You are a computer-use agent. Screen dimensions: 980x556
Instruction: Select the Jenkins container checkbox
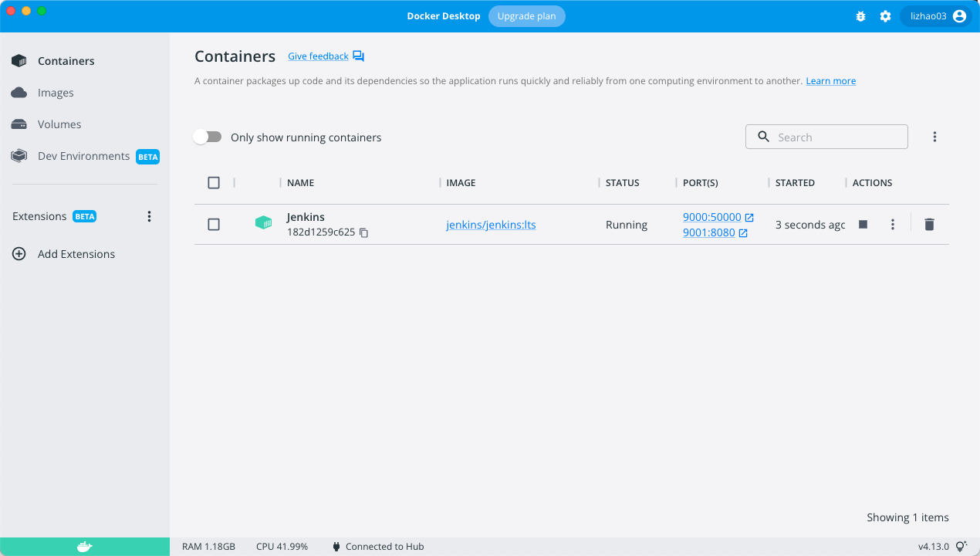click(x=214, y=225)
